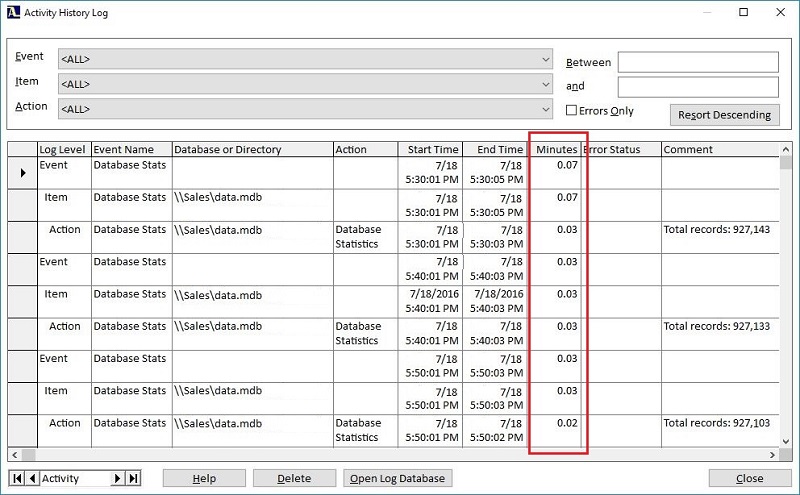Click the Delete button

[x=294, y=479]
